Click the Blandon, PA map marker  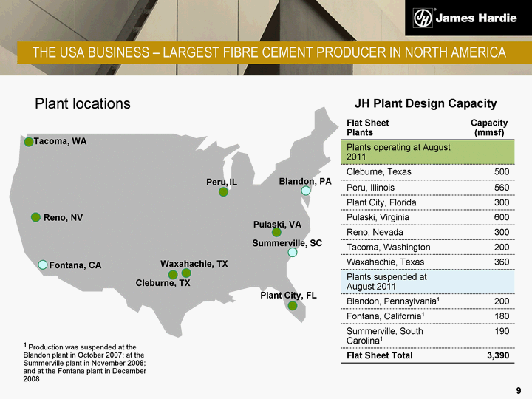306,191
